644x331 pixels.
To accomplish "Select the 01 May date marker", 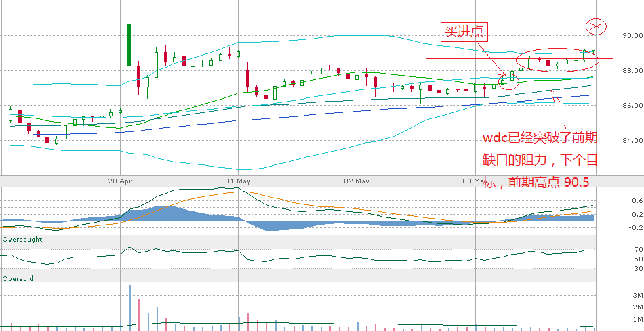I will point(239,181).
